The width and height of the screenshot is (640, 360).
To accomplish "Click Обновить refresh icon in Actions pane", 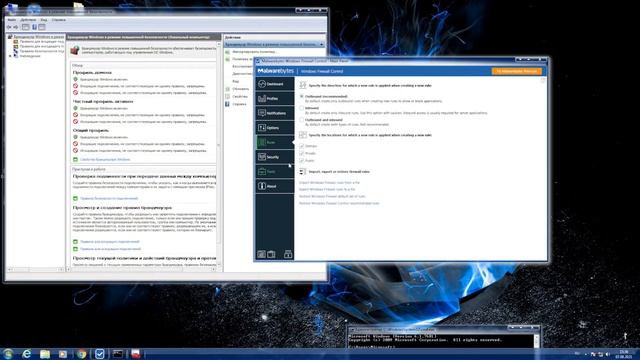I will pyautogui.click(x=228, y=89).
